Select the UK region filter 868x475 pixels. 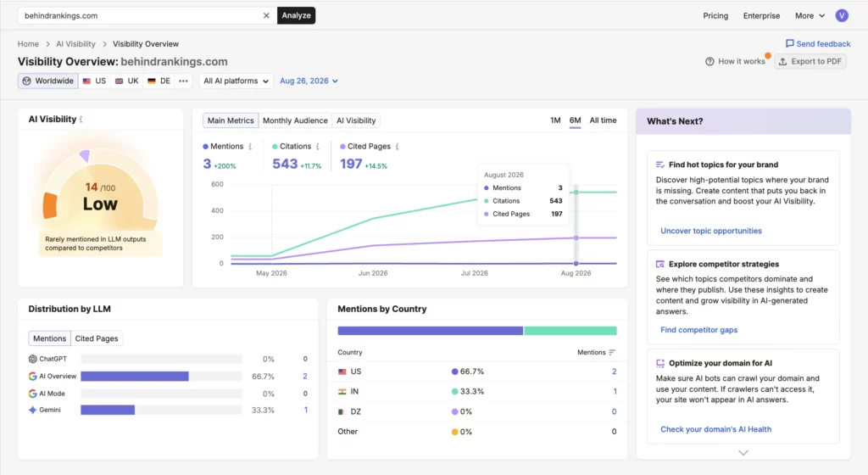(x=127, y=81)
